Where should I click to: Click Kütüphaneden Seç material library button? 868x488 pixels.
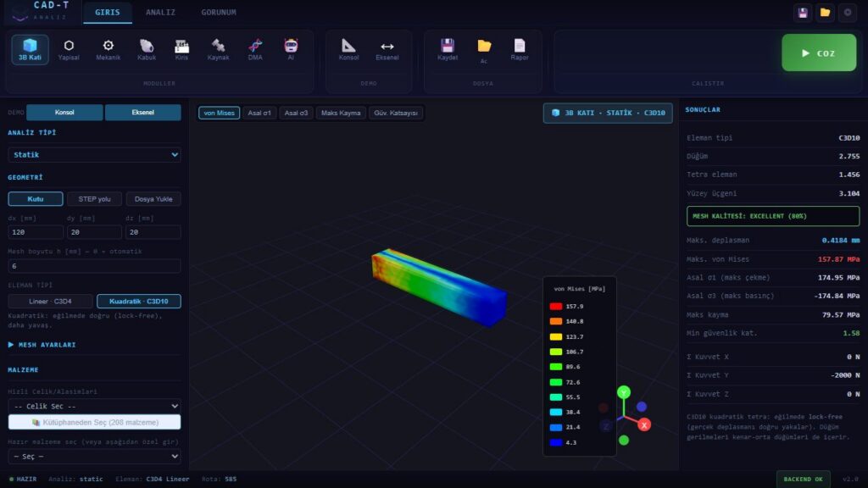tap(94, 422)
